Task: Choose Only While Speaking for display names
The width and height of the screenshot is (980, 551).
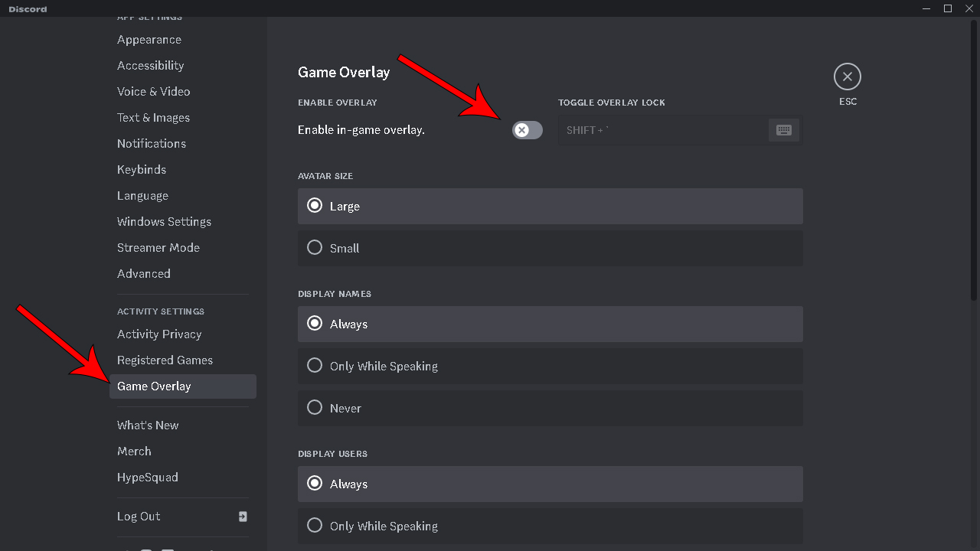Action: tap(315, 366)
